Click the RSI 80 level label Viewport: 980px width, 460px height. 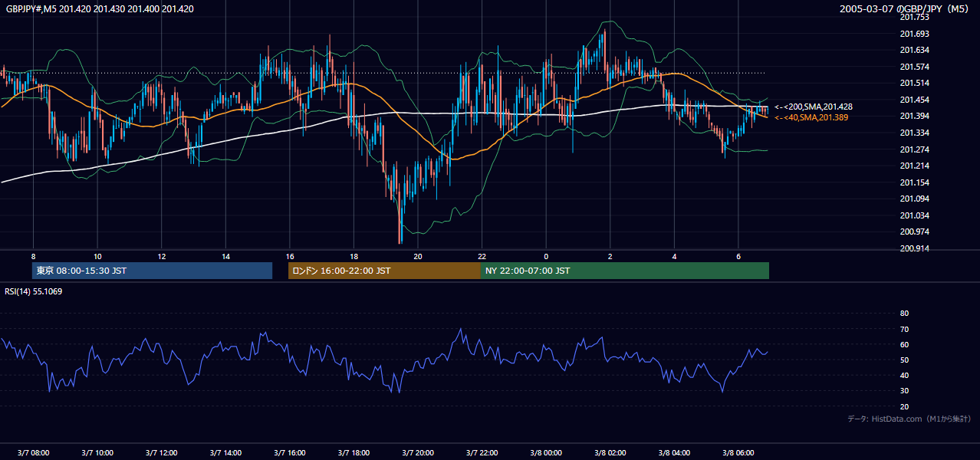tap(904, 314)
